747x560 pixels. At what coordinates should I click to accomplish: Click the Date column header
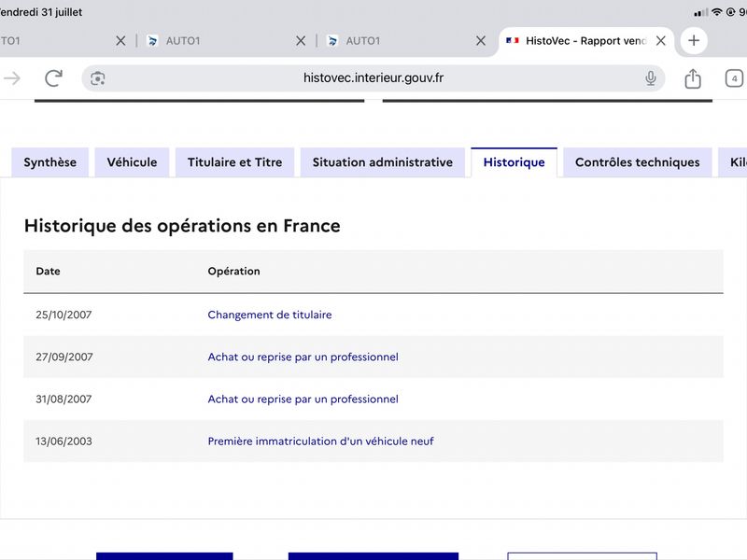[49, 271]
